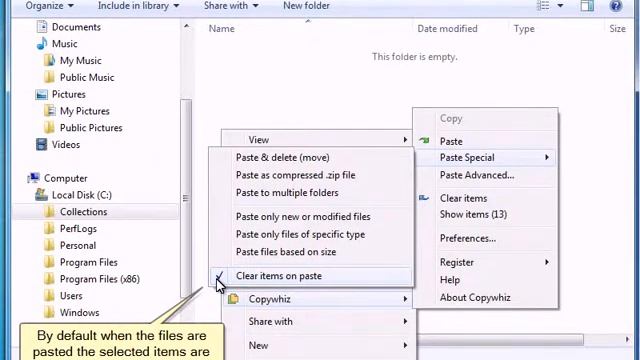This screenshot has height=360, width=640.
Task: Click the Program Files (x86) folder icon
Action: [x=49, y=279]
